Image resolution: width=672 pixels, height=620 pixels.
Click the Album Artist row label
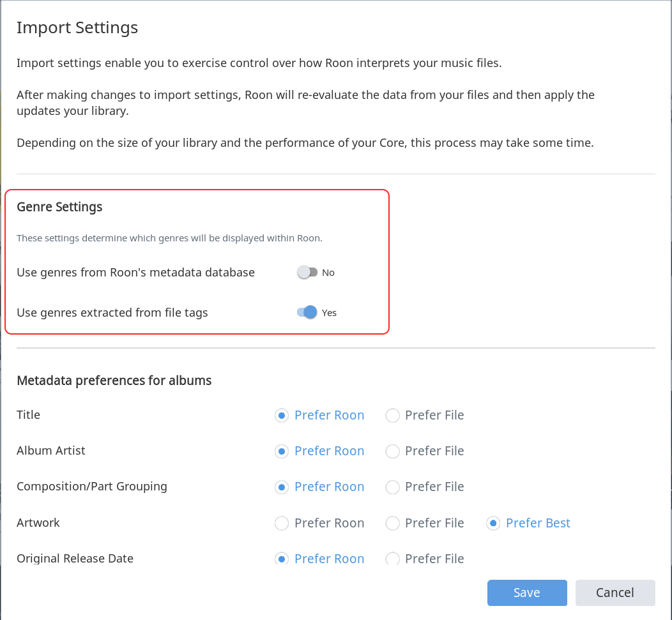click(x=51, y=451)
